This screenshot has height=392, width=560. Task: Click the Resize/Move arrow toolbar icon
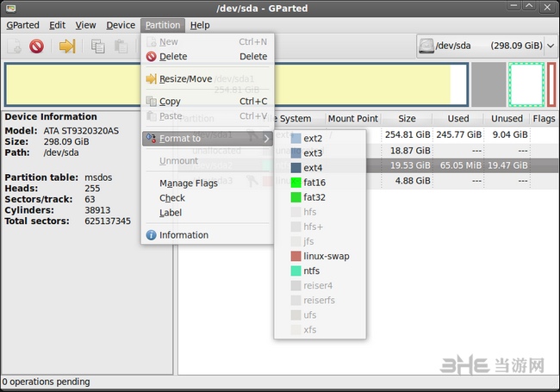pyautogui.click(x=67, y=46)
